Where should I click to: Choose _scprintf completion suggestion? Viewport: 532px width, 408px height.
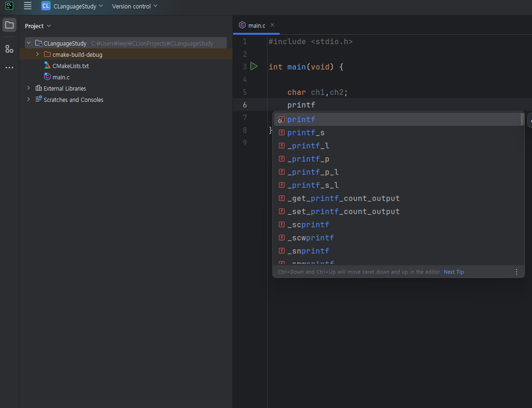(x=397, y=224)
